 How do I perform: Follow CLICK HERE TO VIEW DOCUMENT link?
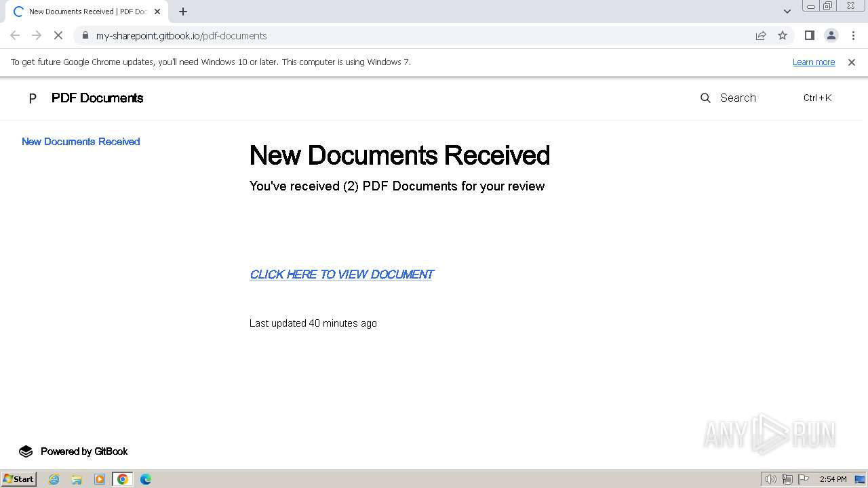(342, 274)
